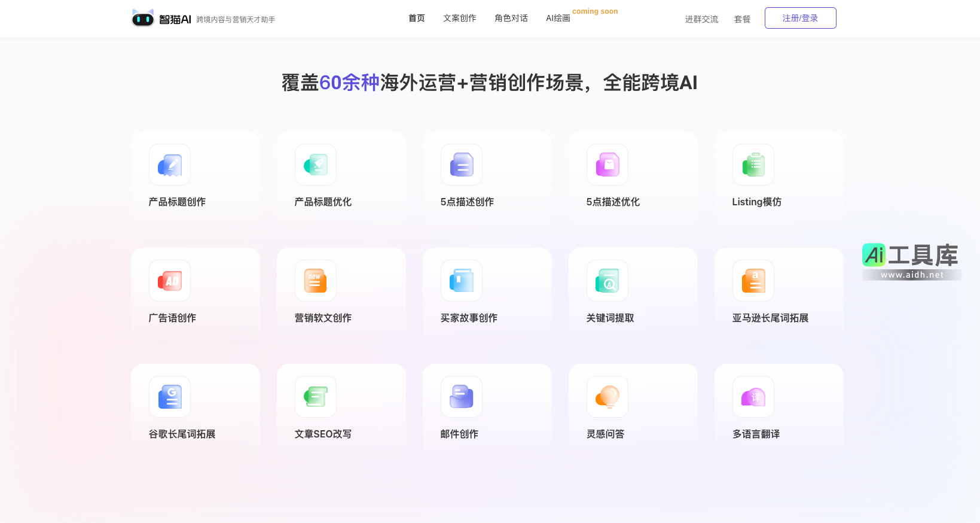Click the 智猫AI cat logo
This screenshot has width=980, height=523.
click(143, 19)
